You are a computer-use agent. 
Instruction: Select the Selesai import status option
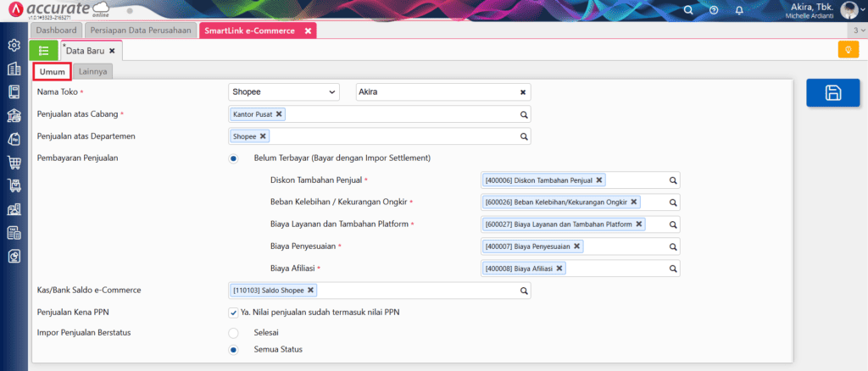[x=233, y=332]
